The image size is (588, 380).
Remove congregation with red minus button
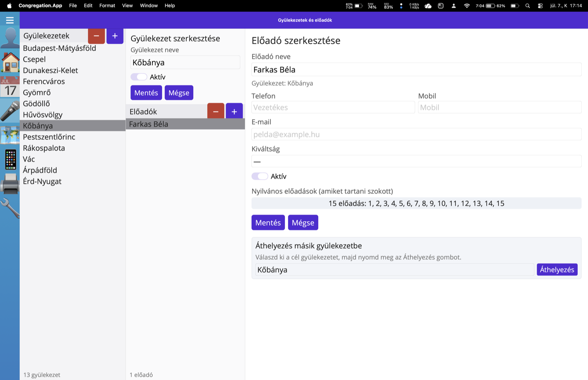96,36
